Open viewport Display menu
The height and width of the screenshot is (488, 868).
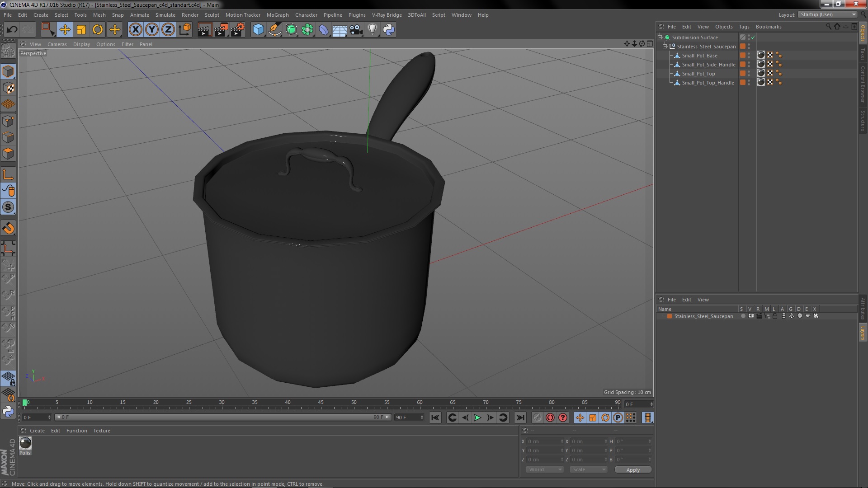[81, 44]
